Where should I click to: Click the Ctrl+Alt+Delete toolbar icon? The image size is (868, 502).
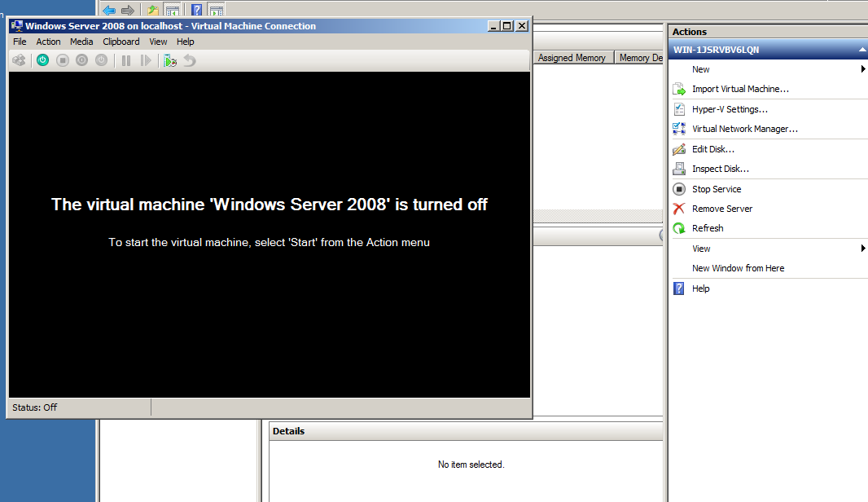(x=18, y=59)
